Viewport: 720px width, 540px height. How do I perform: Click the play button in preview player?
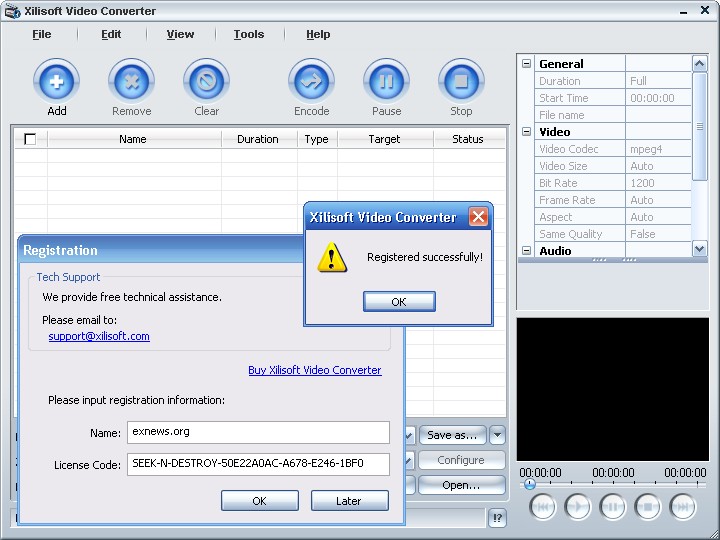point(577,506)
